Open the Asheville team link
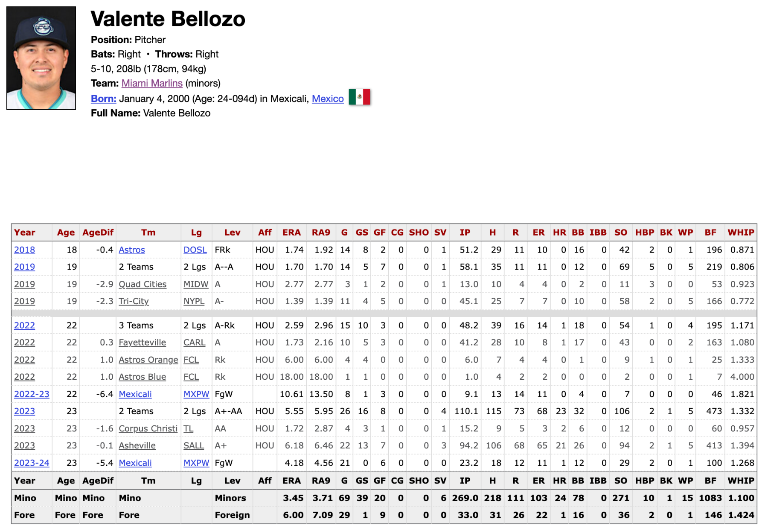 pyautogui.click(x=137, y=445)
